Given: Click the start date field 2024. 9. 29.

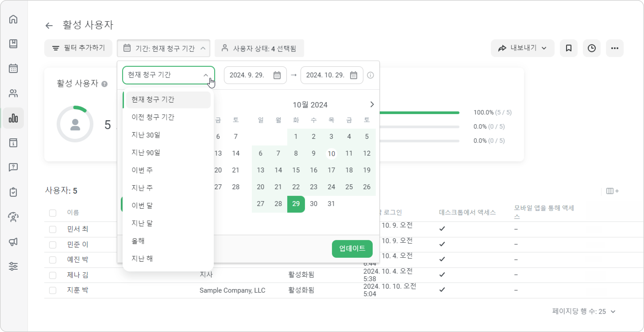Looking at the screenshot, I should point(255,75).
